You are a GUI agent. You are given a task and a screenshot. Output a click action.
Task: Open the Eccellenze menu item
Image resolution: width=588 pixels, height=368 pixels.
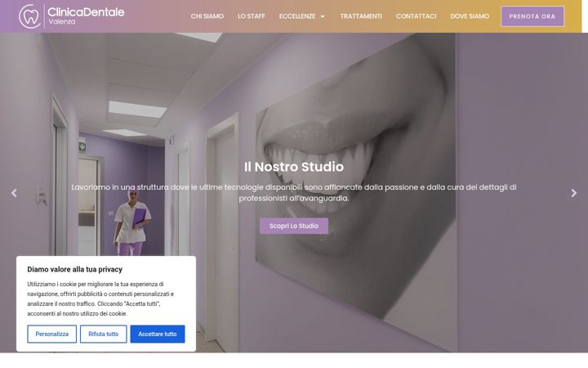[x=297, y=16]
